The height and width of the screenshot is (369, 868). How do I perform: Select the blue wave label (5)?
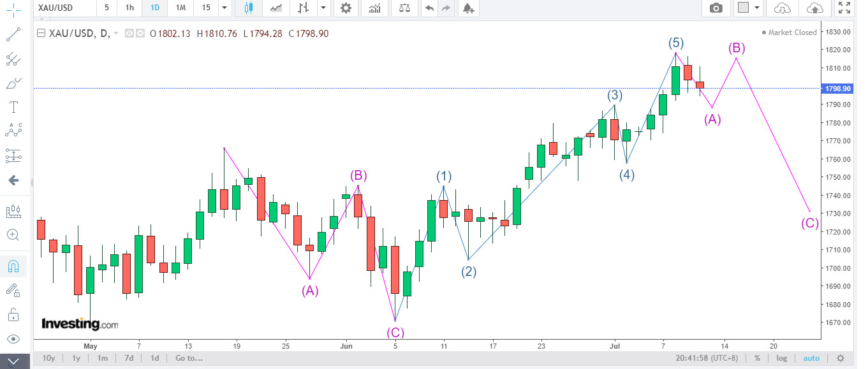coord(676,43)
